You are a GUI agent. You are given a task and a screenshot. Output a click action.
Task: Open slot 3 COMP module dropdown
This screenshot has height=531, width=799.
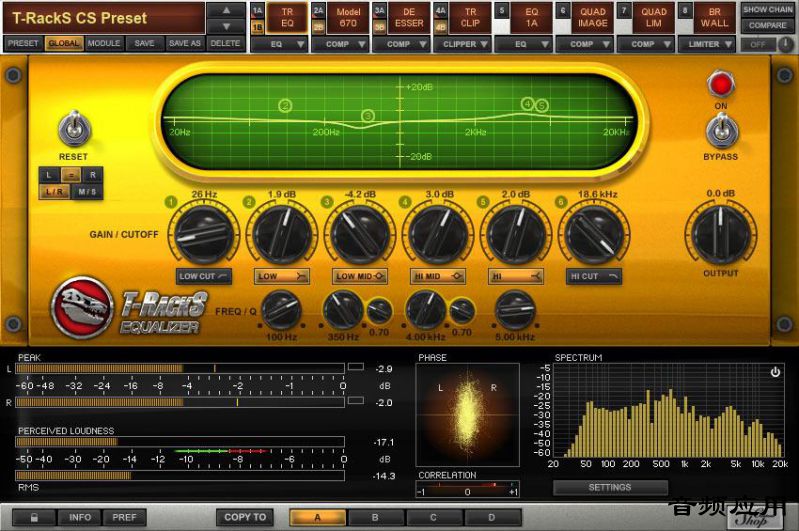pos(402,44)
